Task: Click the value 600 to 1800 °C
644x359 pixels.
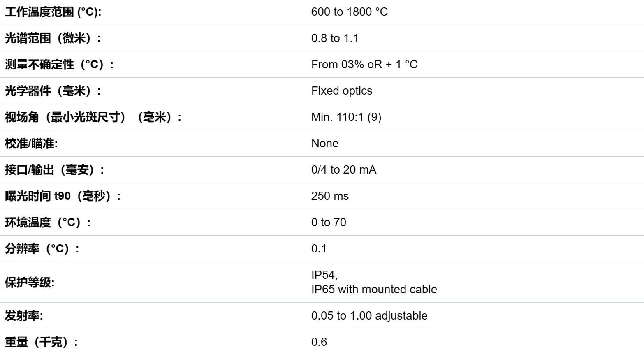Action: [349, 12]
